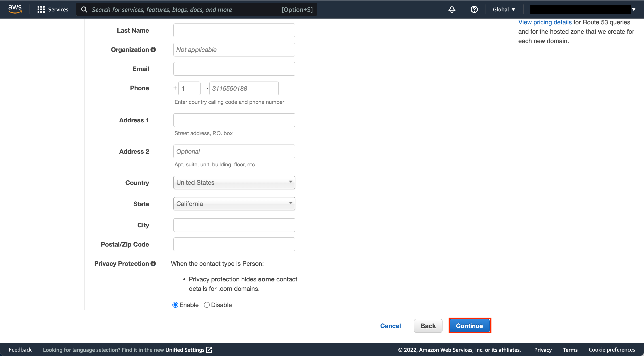Viewport: 644px width, 356px height.
Task: Click the help question mark icon
Action: tap(475, 9)
